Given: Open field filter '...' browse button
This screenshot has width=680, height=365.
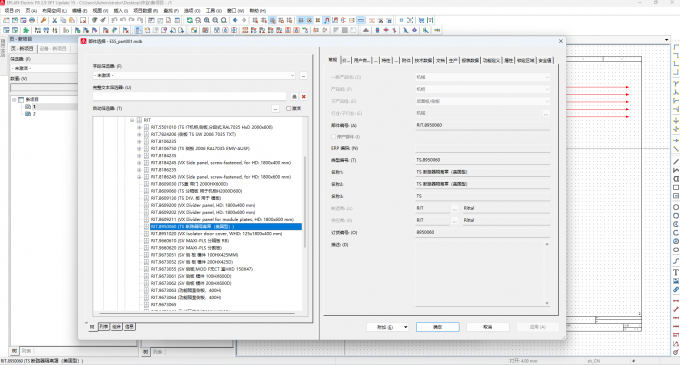Looking at the screenshot, I should 304,75.
